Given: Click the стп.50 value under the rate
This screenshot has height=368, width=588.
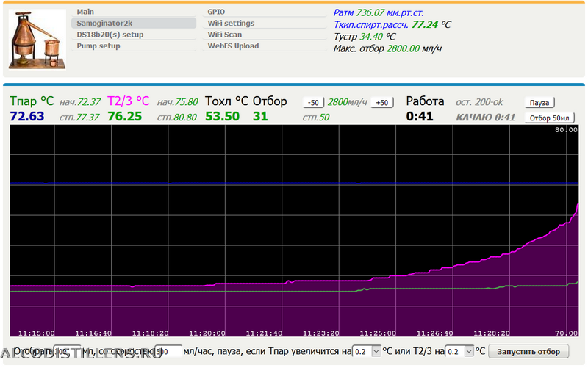Looking at the screenshot, I should click(x=316, y=118).
